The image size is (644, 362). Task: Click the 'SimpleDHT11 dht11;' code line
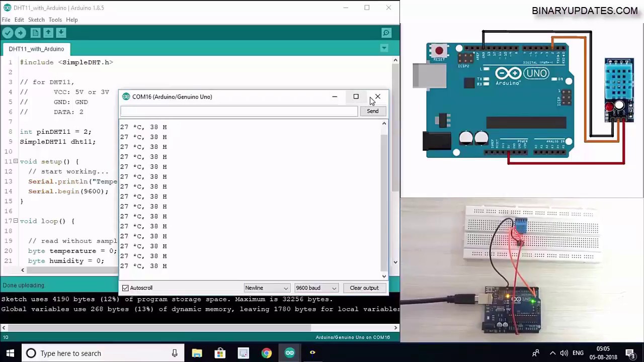pyautogui.click(x=57, y=142)
